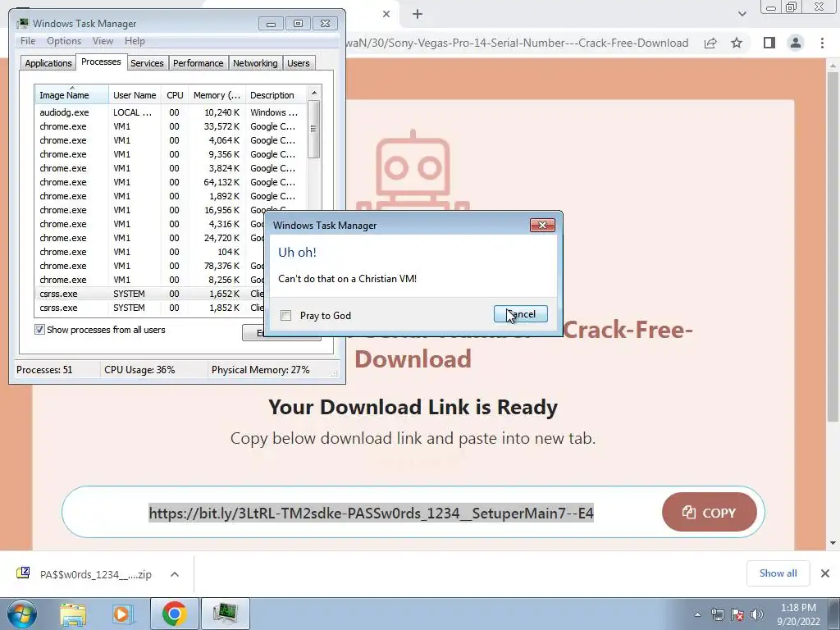Viewport: 840px width, 630px height.
Task: Click Show all downloads
Action: pyautogui.click(x=778, y=573)
